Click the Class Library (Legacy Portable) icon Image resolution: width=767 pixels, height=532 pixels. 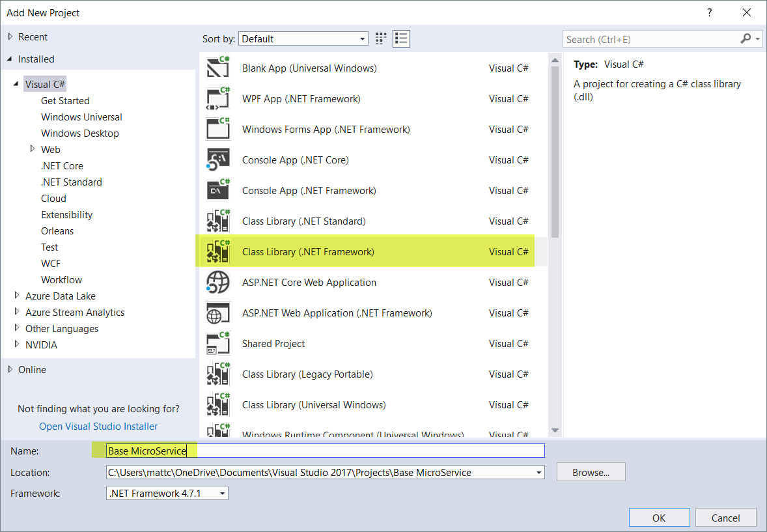[x=218, y=374]
